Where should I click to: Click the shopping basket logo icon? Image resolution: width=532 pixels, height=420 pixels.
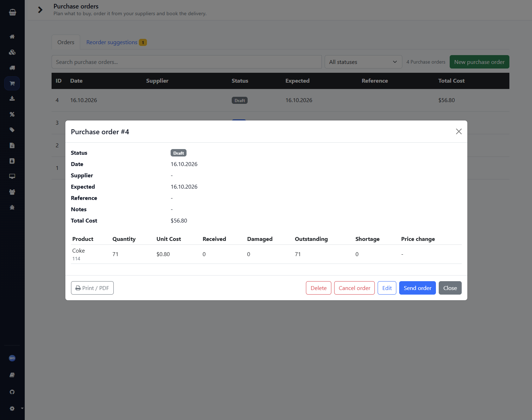12,12
